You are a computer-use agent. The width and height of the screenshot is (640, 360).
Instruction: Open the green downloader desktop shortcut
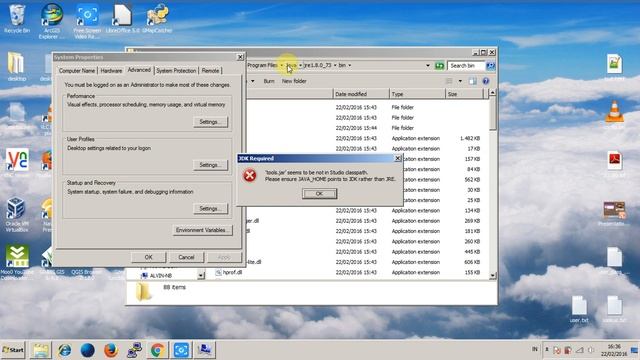tap(17, 261)
